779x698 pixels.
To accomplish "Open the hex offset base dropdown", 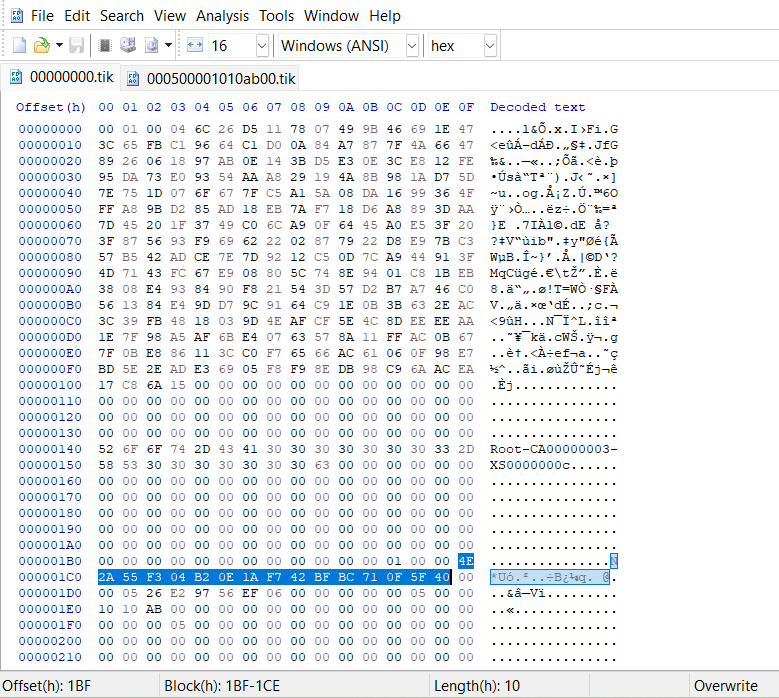I will click(490, 46).
